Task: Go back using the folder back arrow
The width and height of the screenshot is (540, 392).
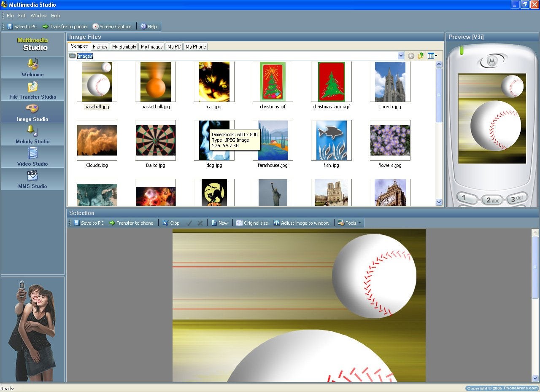Action: coord(411,56)
